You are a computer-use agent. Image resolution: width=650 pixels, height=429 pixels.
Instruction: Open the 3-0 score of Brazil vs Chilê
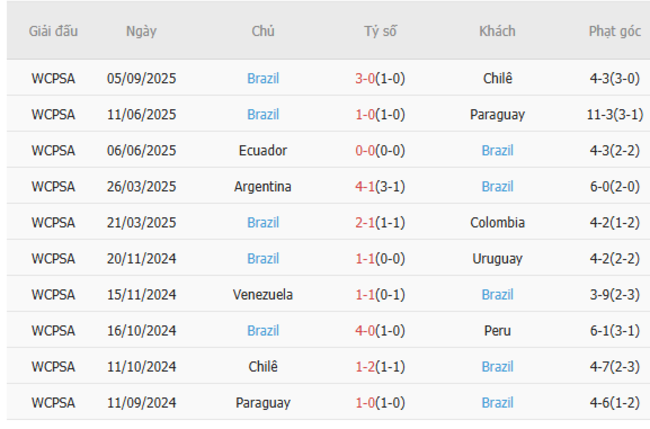click(366, 78)
